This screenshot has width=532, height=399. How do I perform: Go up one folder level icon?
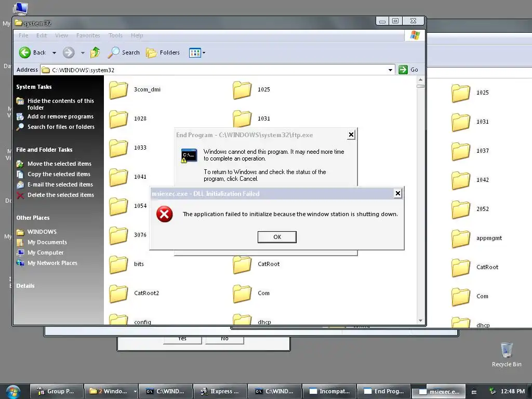coord(95,52)
